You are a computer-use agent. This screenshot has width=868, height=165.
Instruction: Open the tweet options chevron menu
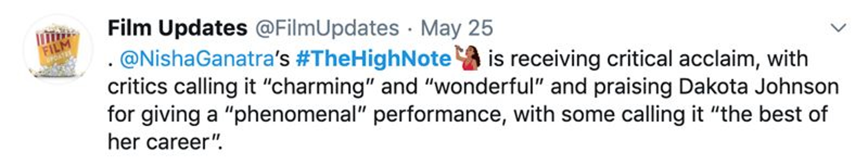click(838, 28)
